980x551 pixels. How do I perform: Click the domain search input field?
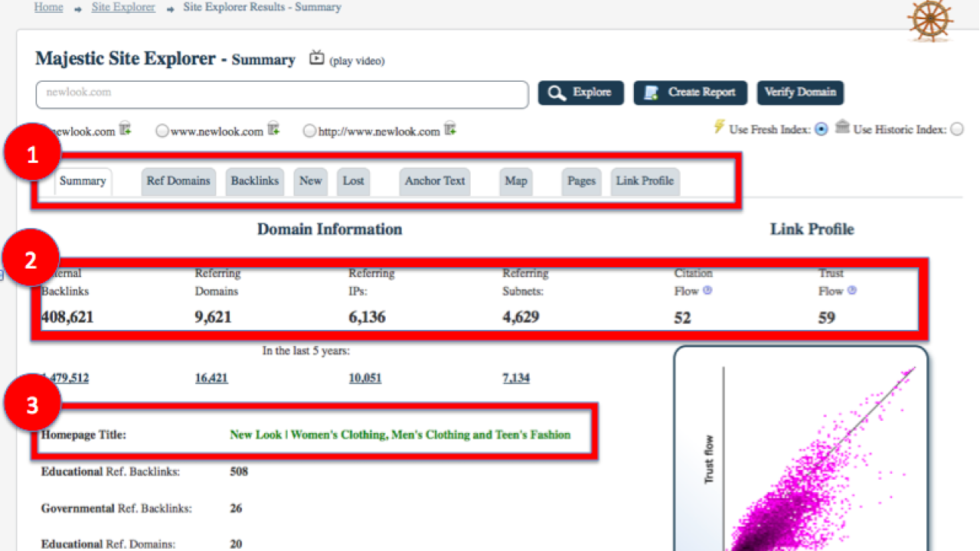coord(282,94)
